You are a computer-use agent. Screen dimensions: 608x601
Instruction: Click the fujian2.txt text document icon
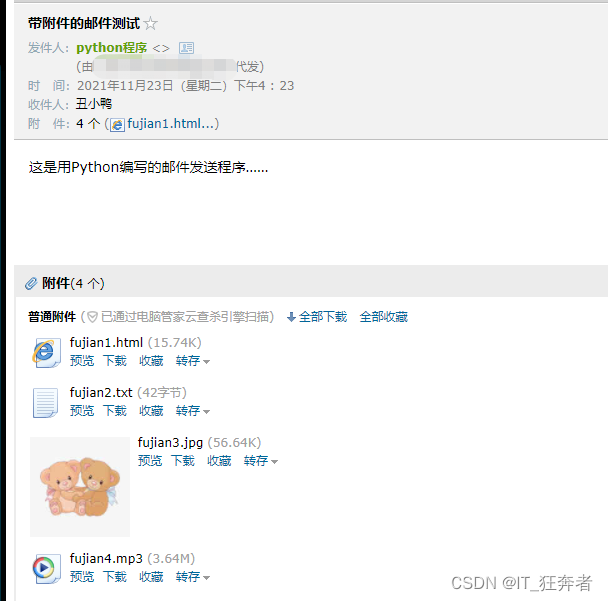coord(46,402)
